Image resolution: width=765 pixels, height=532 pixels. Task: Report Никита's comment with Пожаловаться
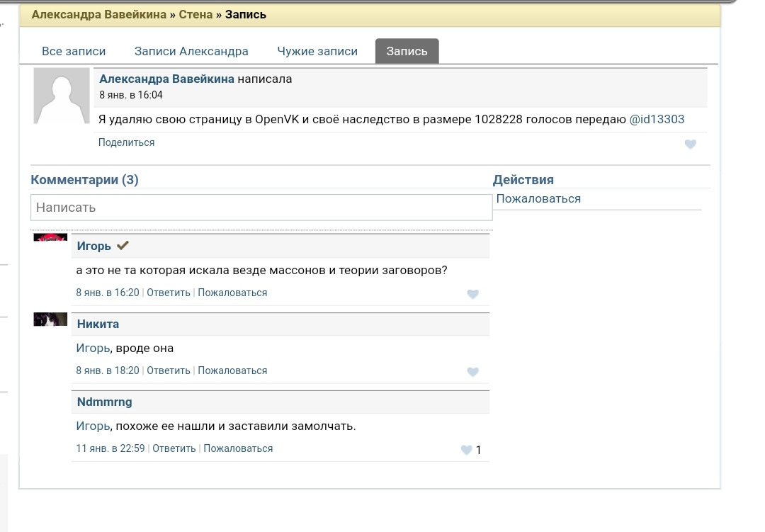click(x=232, y=370)
